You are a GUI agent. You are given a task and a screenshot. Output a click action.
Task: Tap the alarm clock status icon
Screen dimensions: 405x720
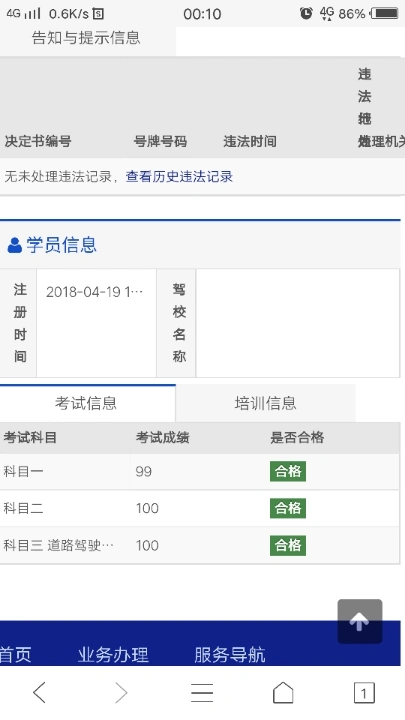click(306, 13)
